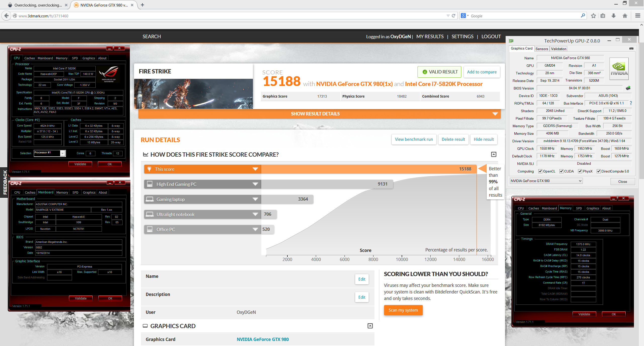Toggle the OpenCL checkbox in GPU-Z

tap(540, 171)
